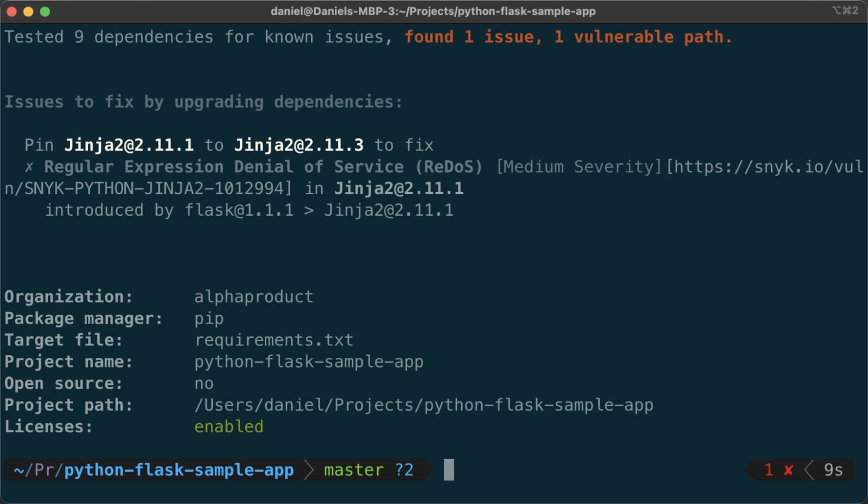Toggle full screen with the green button
This screenshot has width=868, height=504.
pyautogui.click(x=45, y=12)
